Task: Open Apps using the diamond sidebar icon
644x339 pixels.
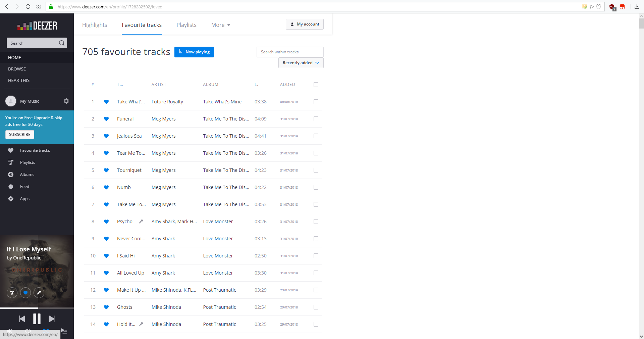Action: tap(11, 199)
